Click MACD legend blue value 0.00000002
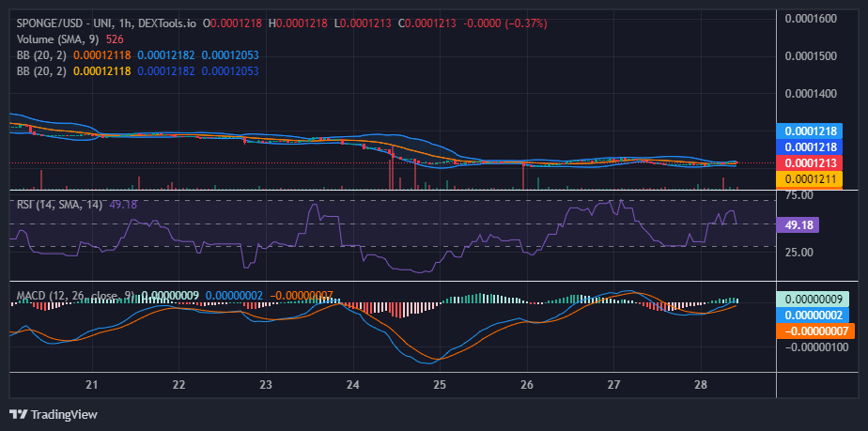This screenshot has width=868, height=431. [234, 296]
